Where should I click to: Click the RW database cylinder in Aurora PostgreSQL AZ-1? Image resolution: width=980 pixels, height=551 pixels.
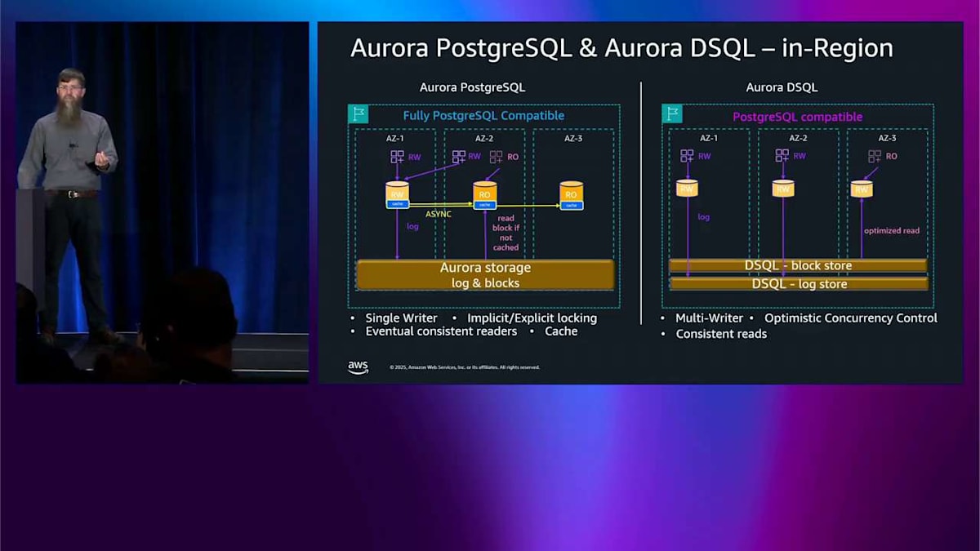(397, 195)
